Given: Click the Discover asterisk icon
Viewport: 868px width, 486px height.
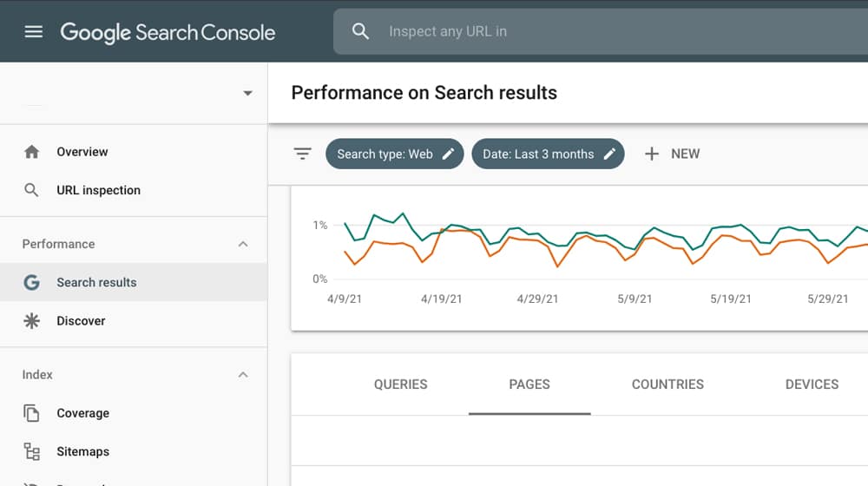Looking at the screenshot, I should [31, 321].
